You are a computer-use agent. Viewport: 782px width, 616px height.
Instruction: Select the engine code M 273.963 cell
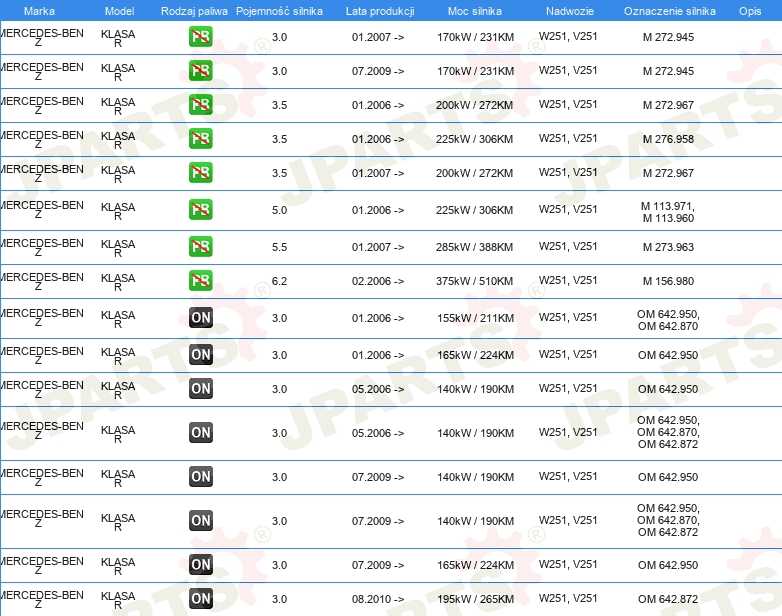click(x=668, y=247)
